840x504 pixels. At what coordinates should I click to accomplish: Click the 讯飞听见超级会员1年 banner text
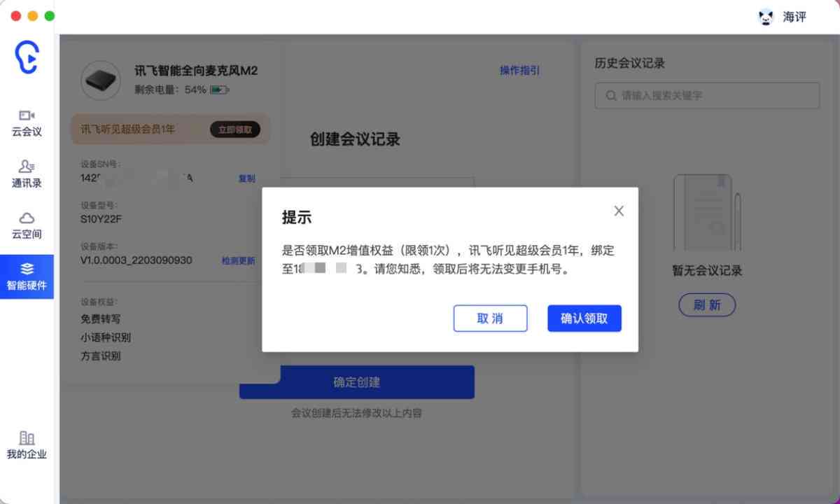coord(128,129)
